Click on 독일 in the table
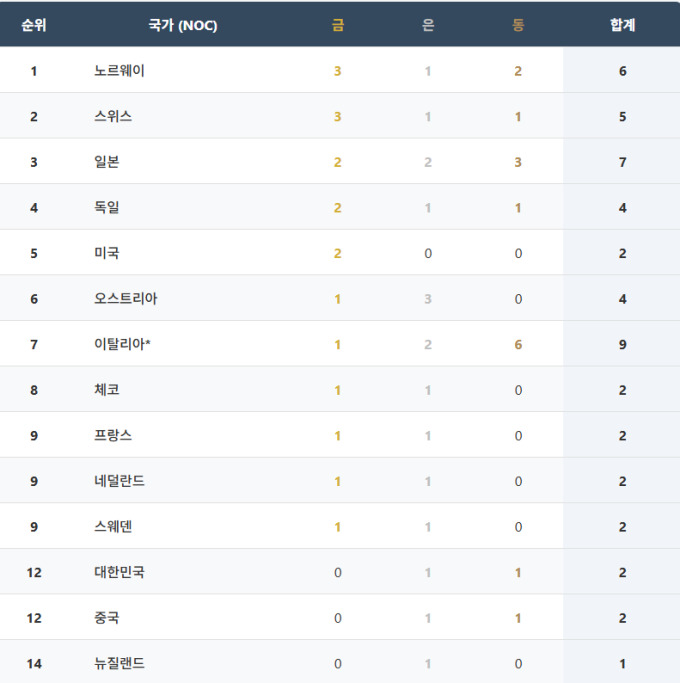This screenshot has width=680, height=683. 107,207
